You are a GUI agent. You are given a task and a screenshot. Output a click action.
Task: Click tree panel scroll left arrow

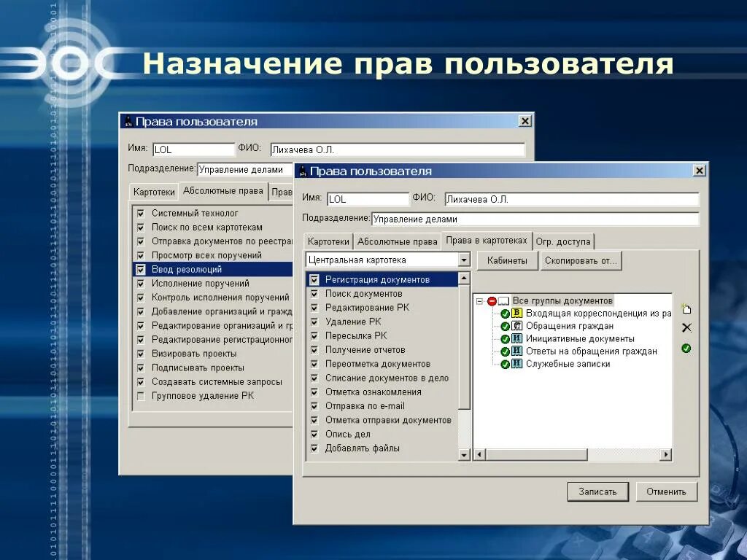pyautogui.click(x=479, y=455)
